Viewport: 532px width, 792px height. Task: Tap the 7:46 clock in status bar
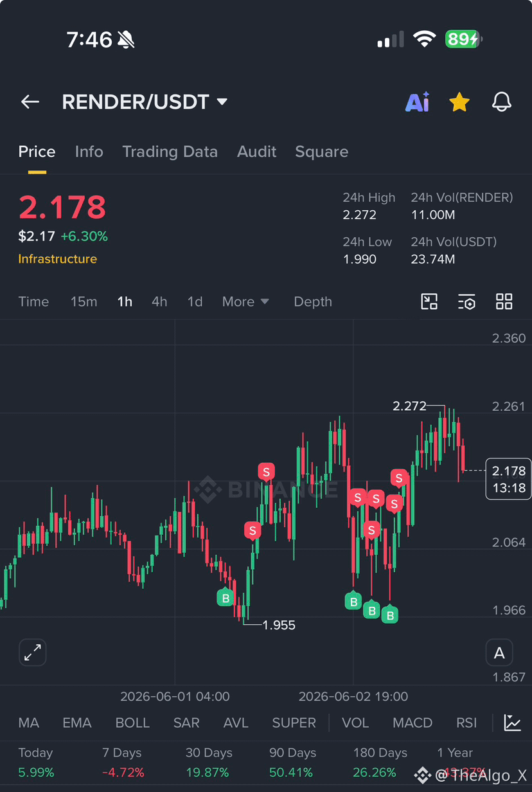coord(89,40)
